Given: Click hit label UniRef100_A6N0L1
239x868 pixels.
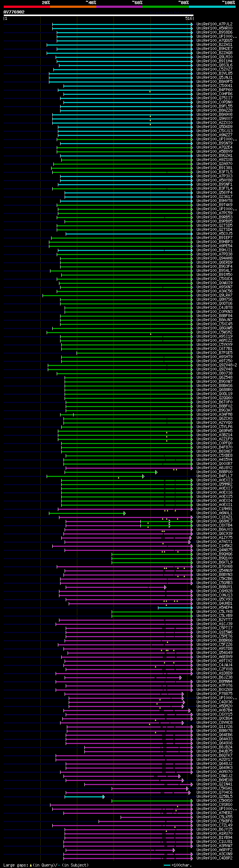Looking at the screenshot, I should click(214, 513).
